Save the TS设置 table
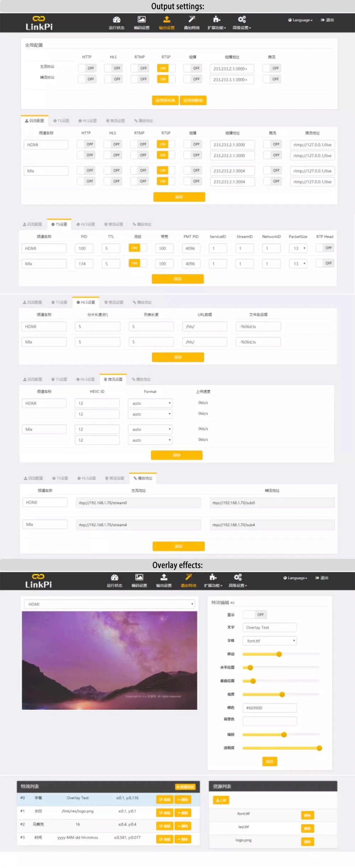Viewport: 355px width, 868px height. [178, 279]
